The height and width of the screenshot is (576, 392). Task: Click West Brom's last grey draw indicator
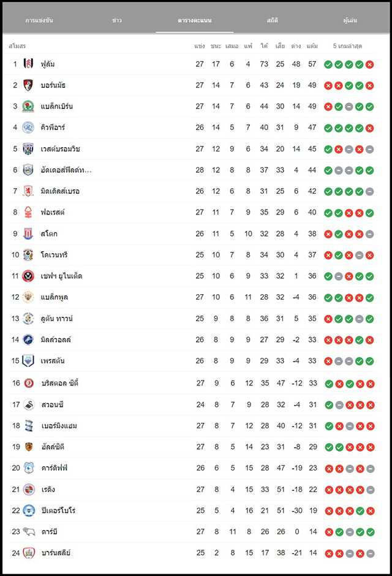pos(369,150)
